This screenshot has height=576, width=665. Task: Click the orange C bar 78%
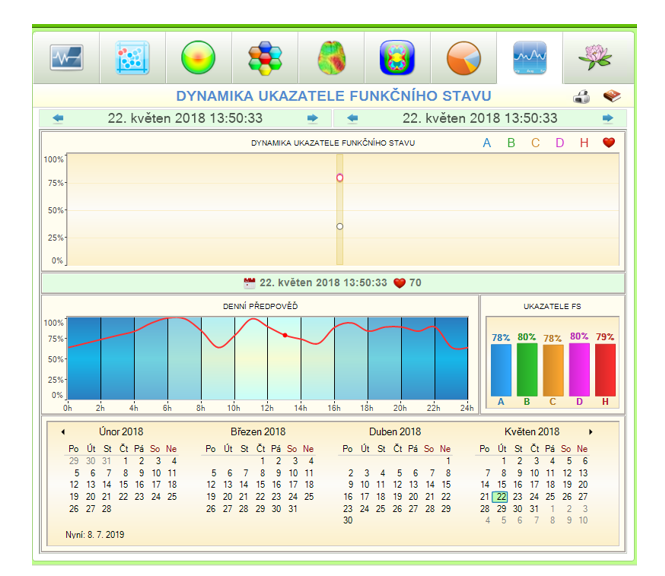tap(553, 370)
